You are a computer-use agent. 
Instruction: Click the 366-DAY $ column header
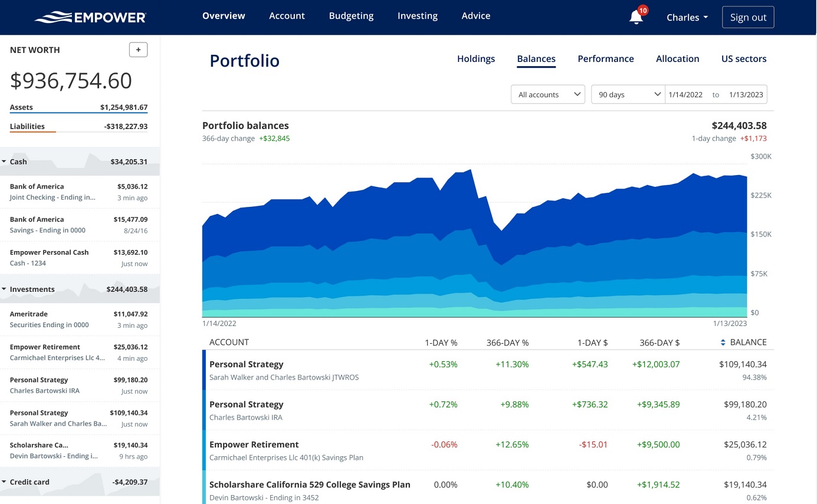[x=659, y=342]
